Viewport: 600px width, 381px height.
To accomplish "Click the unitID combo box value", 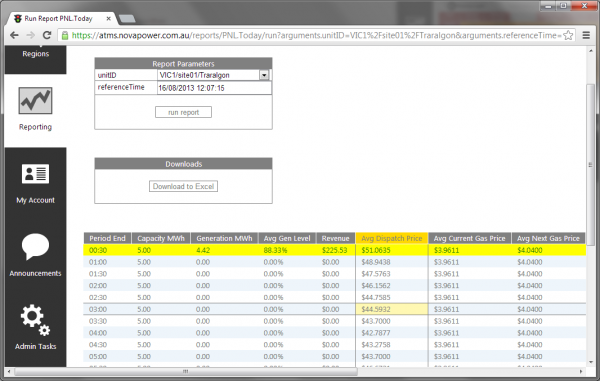I will [209, 75].
